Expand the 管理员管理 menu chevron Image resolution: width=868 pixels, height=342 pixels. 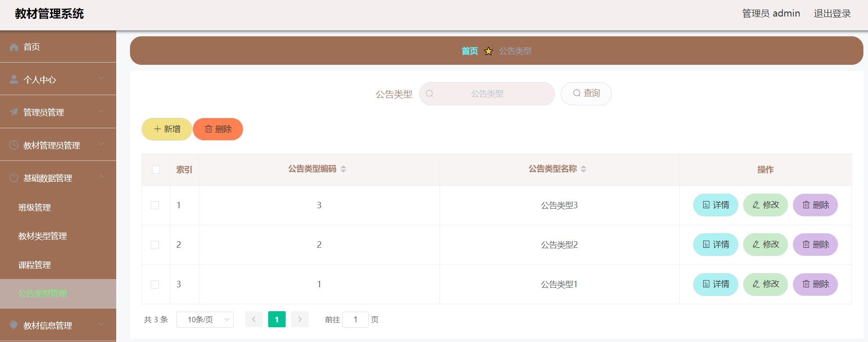point(101,111)
